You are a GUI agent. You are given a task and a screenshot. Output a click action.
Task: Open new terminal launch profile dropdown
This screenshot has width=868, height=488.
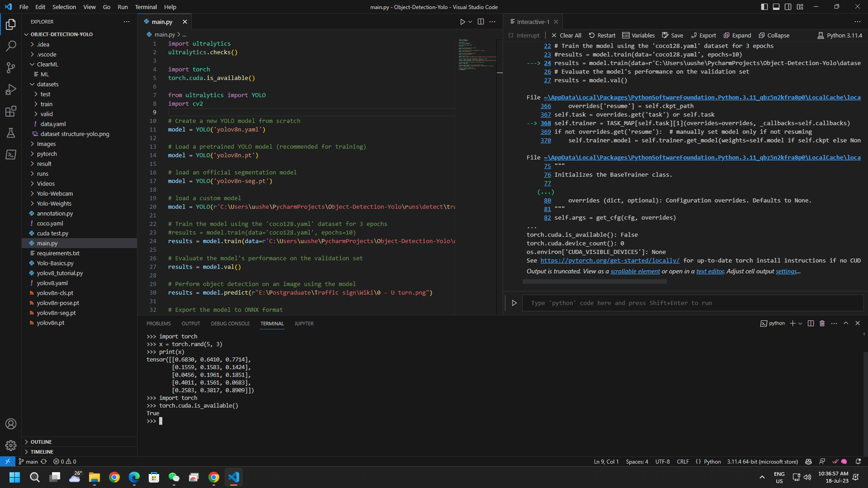[x=800, y=324]
